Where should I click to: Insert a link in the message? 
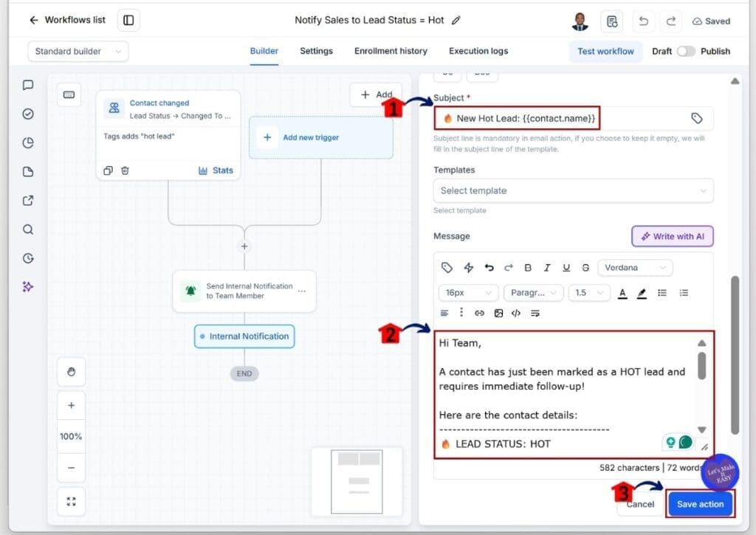click(x=479, y=314)
